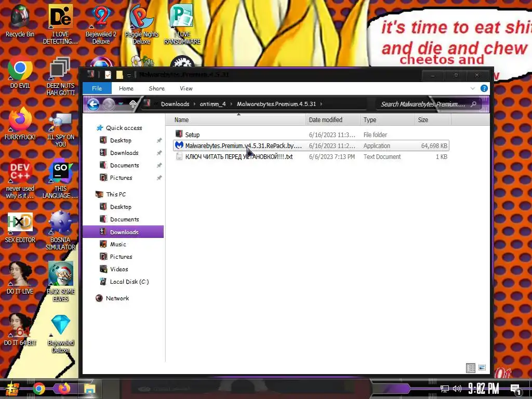Open the 'I LOVE RANSOMWARE' Project shortcut
The height and width of the screenshot is (399, 532).
click(182, 24)
